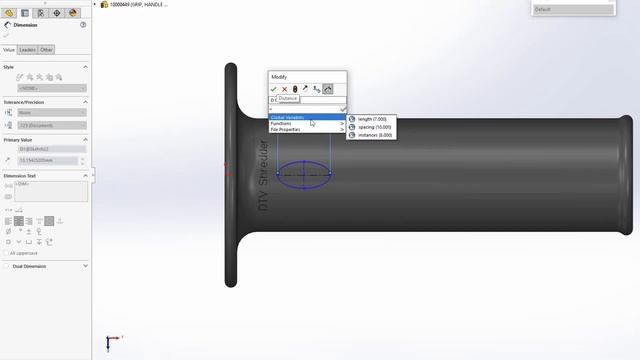Open the Functions submenu
The height and width of the screenshot is (360, 640).
tap(307, 123)
